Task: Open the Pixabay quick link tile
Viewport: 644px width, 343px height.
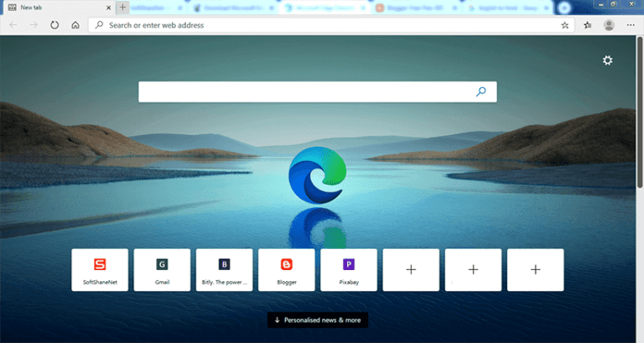Action: [349, 270]
